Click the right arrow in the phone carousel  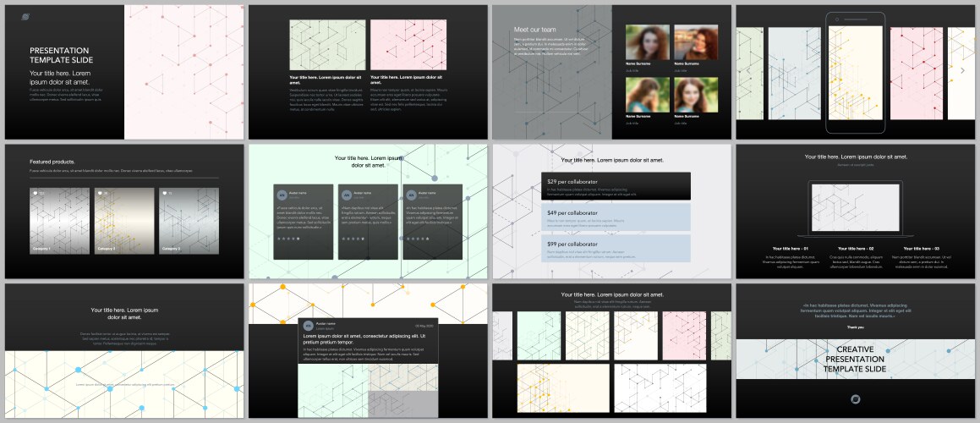962,71
